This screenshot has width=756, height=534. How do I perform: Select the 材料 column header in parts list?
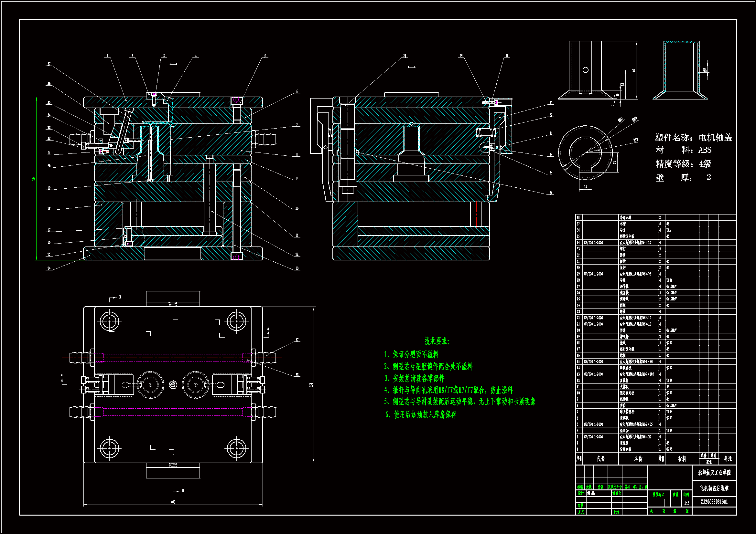(682, 458)
